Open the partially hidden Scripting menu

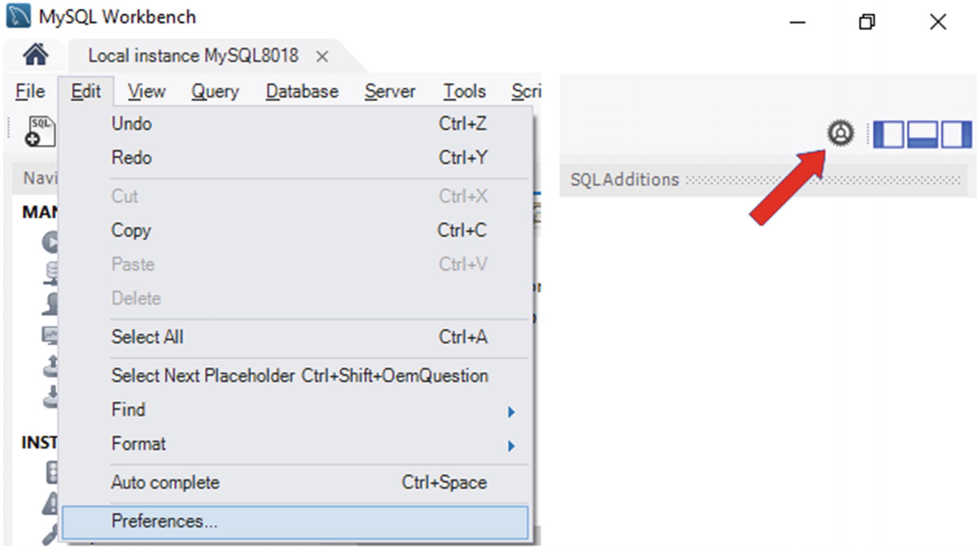526,91
